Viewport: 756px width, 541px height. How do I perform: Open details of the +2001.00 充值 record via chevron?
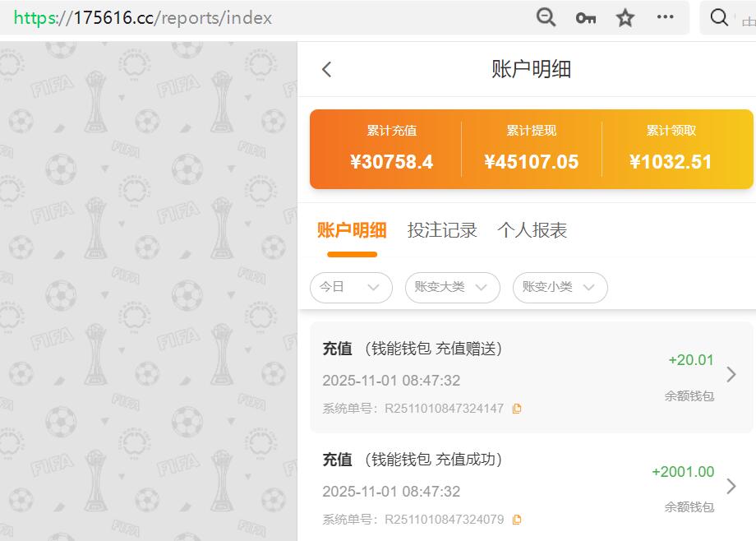731,487
